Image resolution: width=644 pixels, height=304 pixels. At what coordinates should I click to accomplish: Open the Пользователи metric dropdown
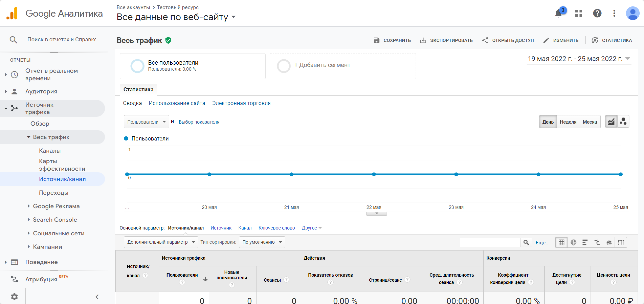point(146,122)
